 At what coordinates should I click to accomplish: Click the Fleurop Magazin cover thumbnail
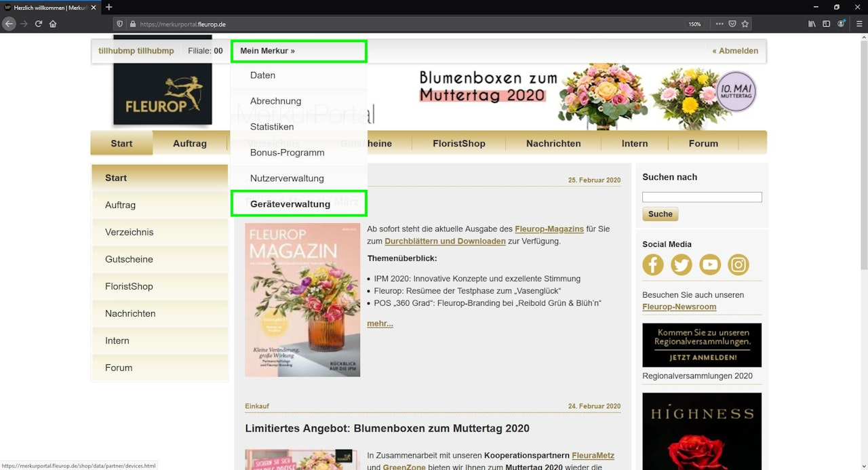coord(302,300)
